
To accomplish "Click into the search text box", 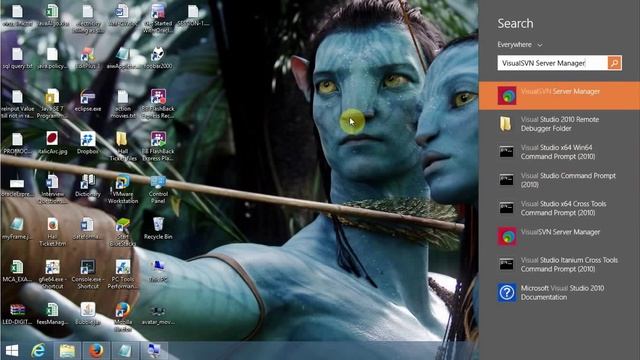I will [x=552, y=63].
